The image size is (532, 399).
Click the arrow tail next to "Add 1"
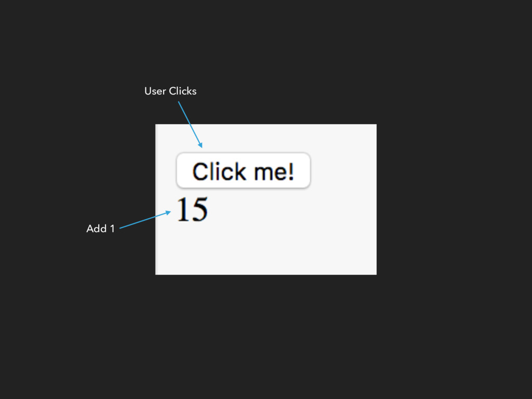tap(122, 228)
